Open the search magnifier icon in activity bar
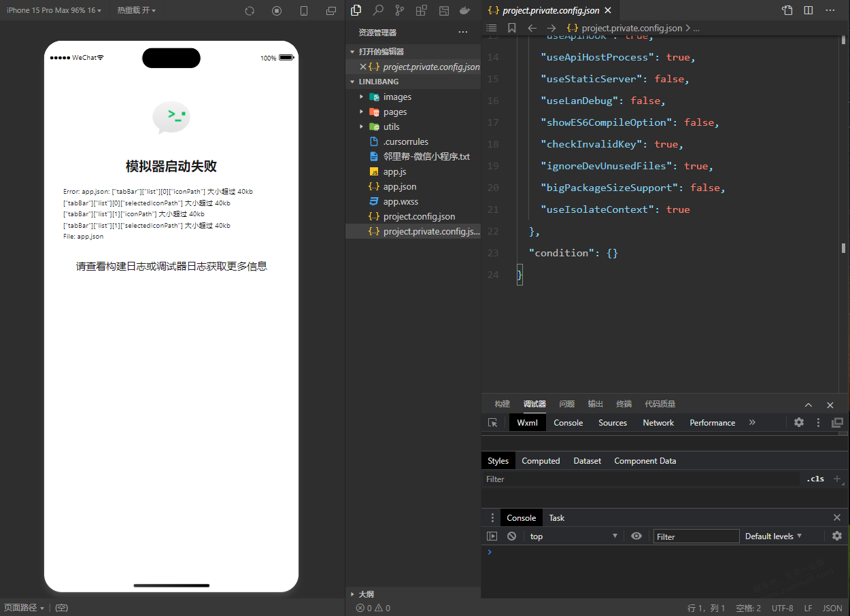 point(378,10)
